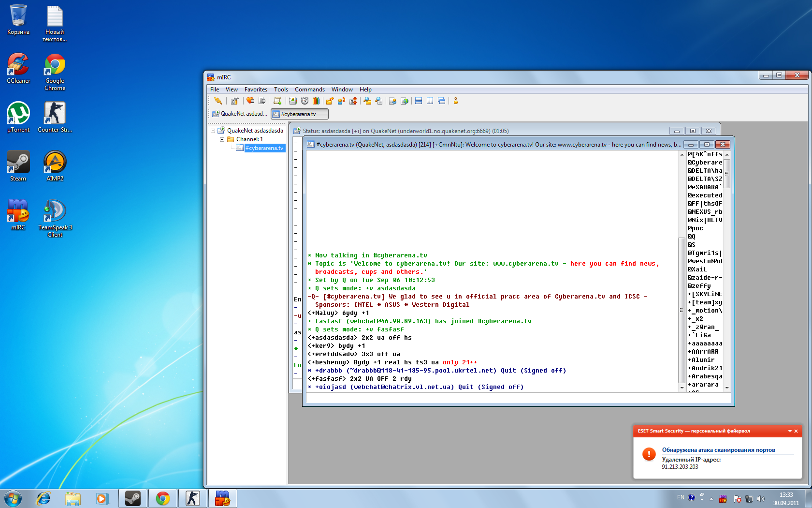Click the Help question-mark toolbar icon
This screenshot has width=812, height=508.
click(455, 101)
